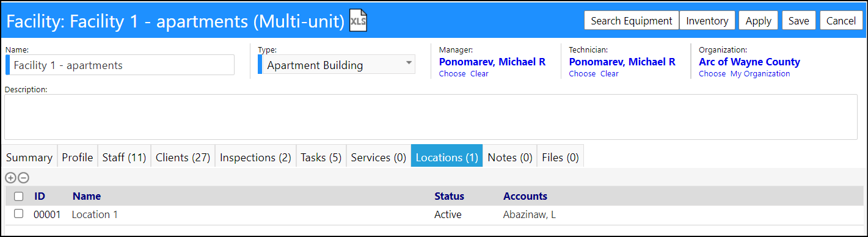Show the Inspections (2) tab
This screenshot has width=868, height=237.
255,157
